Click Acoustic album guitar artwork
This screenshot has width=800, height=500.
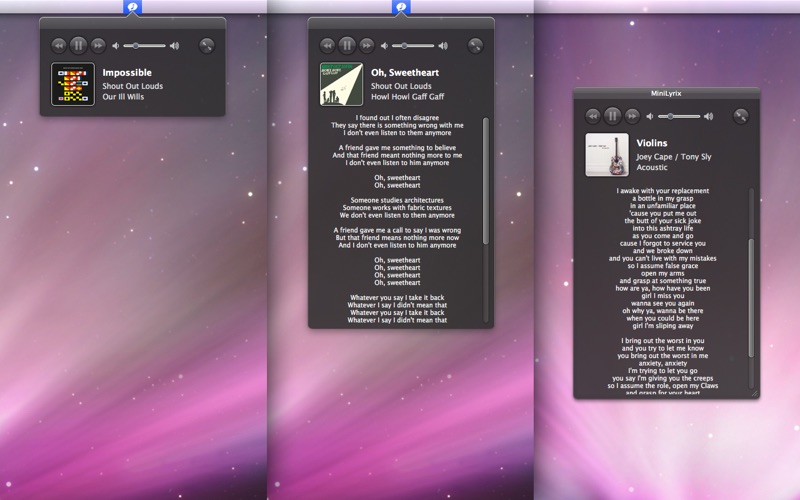pos(607,155)
